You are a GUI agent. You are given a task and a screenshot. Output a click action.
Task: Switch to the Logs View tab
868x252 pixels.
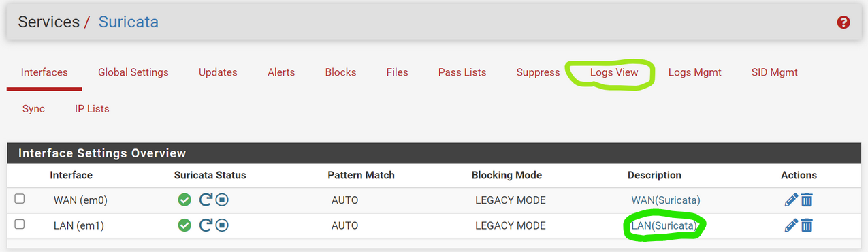614,72
